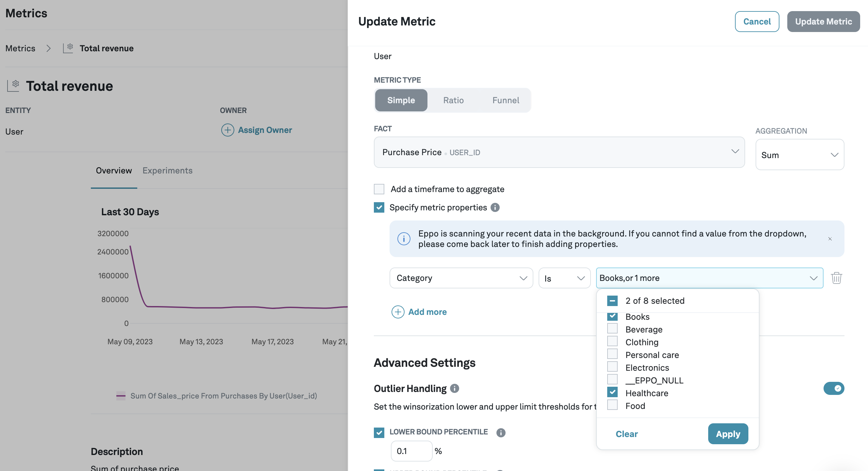Switch metric type to Ratio

click(453, 100)
